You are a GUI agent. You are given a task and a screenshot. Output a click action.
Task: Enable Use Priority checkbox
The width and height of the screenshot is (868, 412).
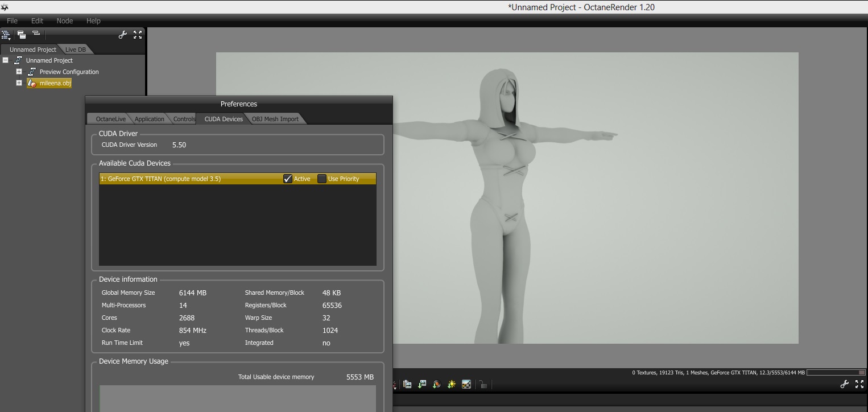pyautogui.click(x=322, y=179)
